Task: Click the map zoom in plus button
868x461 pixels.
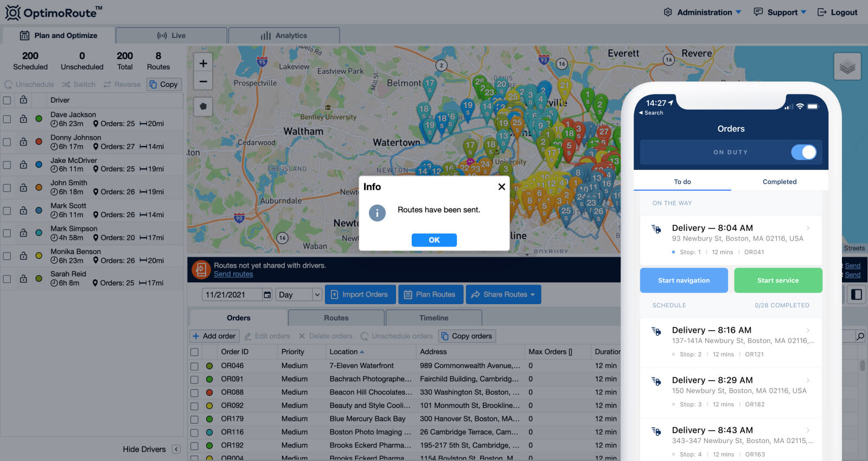Action: (203, 64)
